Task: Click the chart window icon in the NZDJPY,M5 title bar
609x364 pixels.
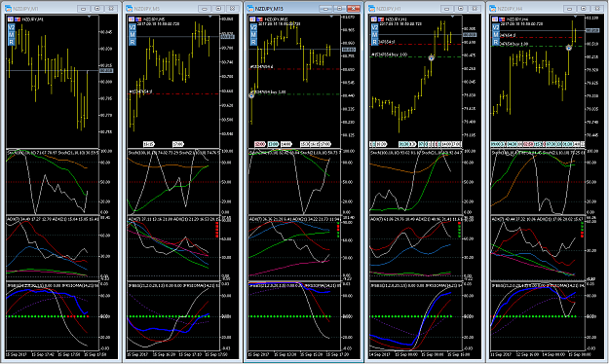Action: coord(129,8)
